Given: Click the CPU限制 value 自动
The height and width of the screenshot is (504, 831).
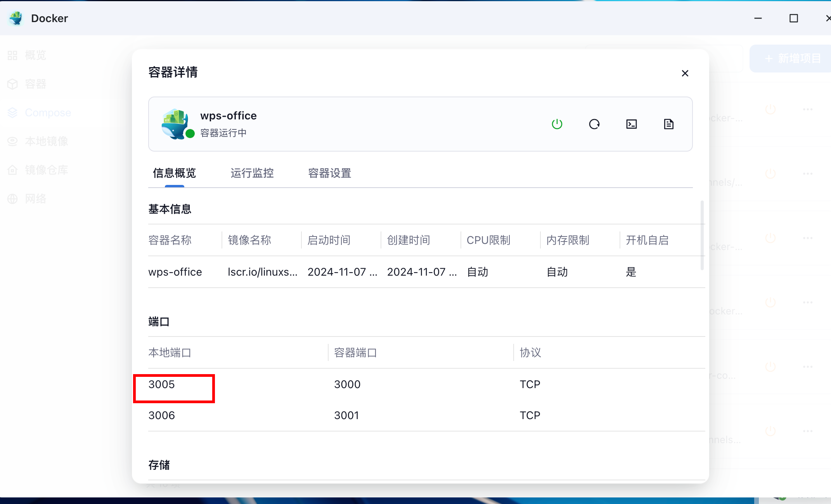Looking at the screenshot, I should pos(478,272).
